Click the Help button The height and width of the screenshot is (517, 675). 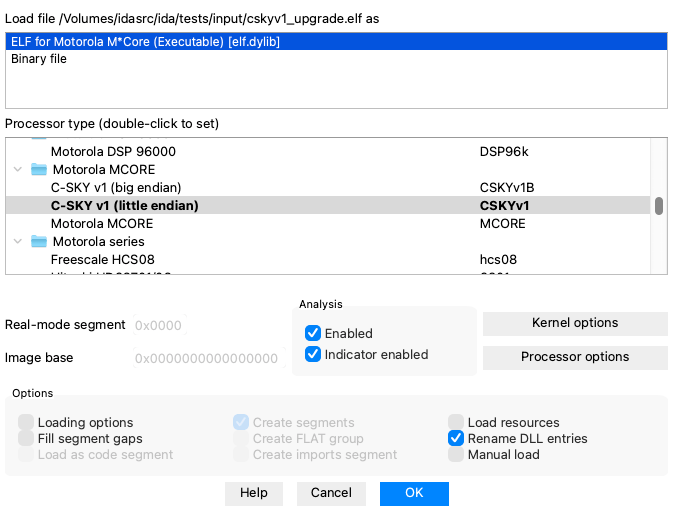pos(254,493)
